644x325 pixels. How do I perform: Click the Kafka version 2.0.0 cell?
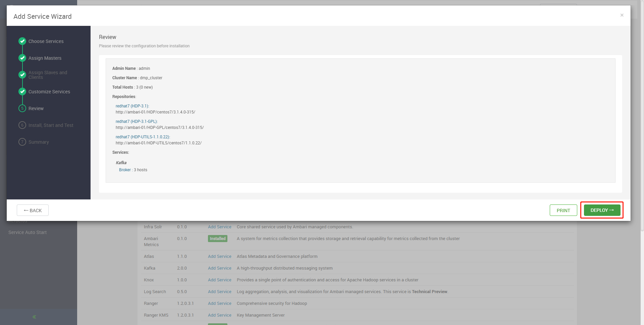[182, 268]
